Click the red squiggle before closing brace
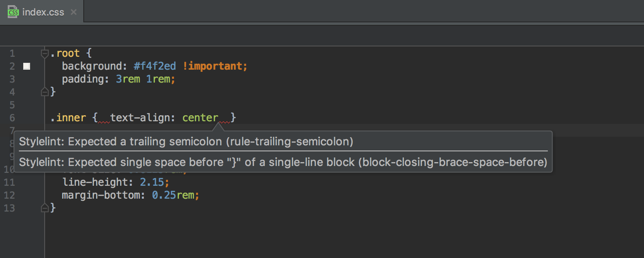This screenshot has height=258, width=644. click(224, 122)
